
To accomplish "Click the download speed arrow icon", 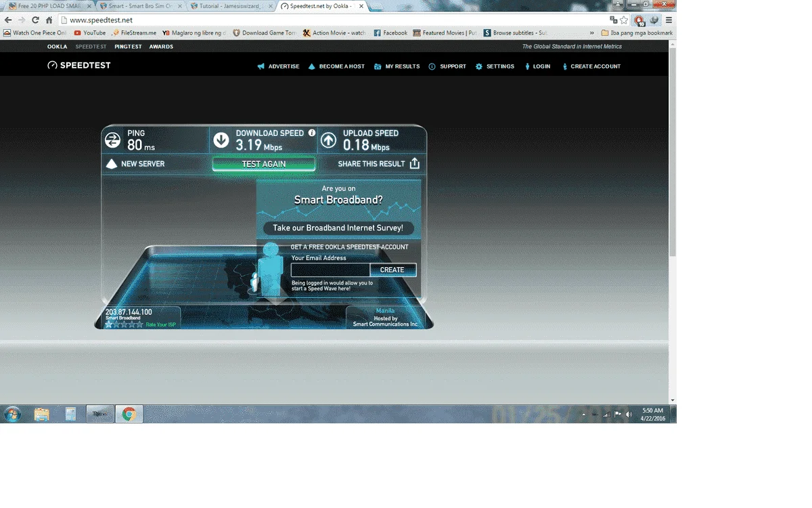I will click(221, 140).
